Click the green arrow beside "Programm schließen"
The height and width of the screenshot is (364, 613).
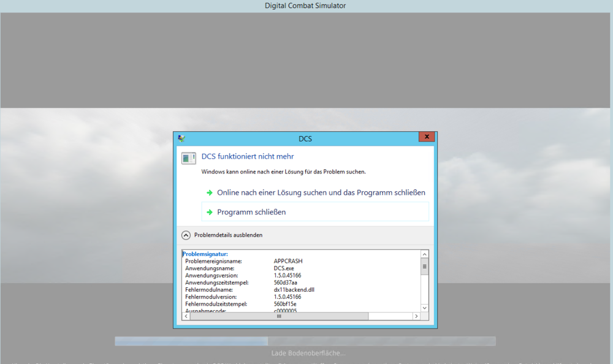(x=209, y=211)
